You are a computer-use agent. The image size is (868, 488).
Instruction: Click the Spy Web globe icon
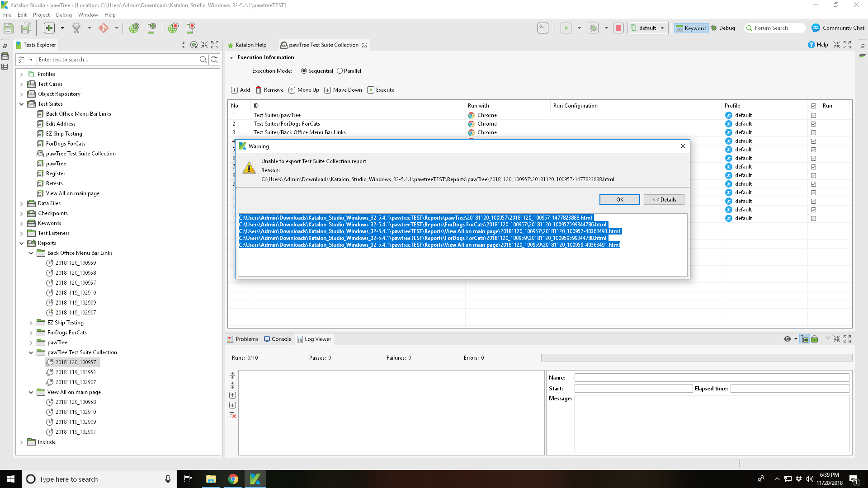[x=134, y=28]
